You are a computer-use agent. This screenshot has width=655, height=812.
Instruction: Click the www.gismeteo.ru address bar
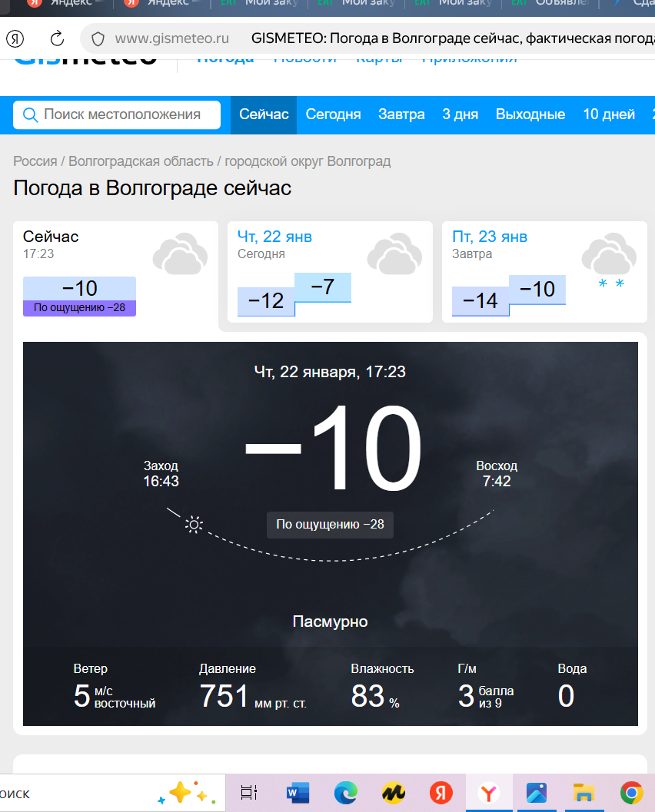point(171,38)
